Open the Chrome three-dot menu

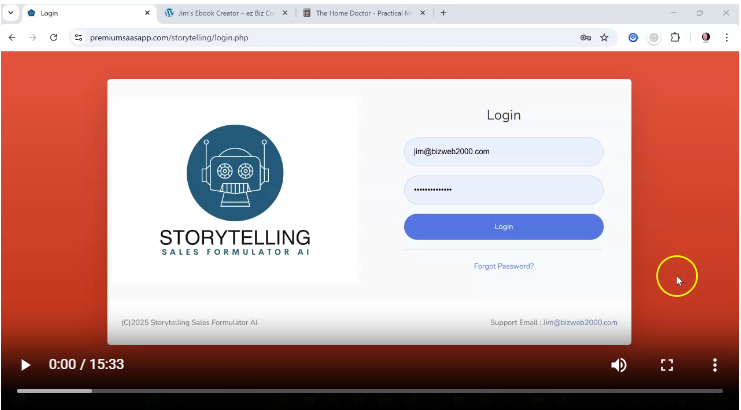point(727,38)
